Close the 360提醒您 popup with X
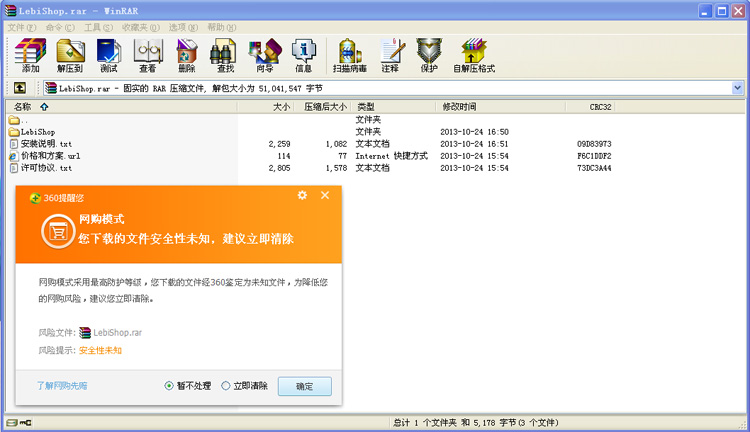The height and width of the screenshot is (432, 750). [325, 195]
